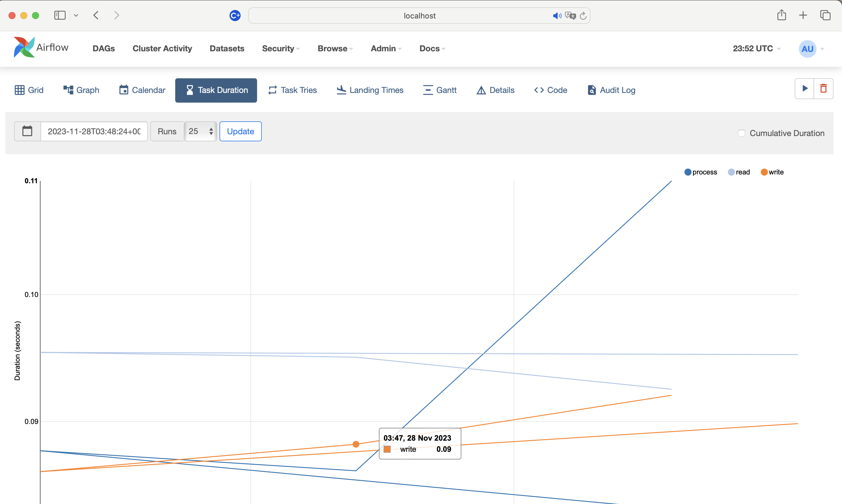
Task: Click the calendar icon beside date field
Action: point(27,131)
